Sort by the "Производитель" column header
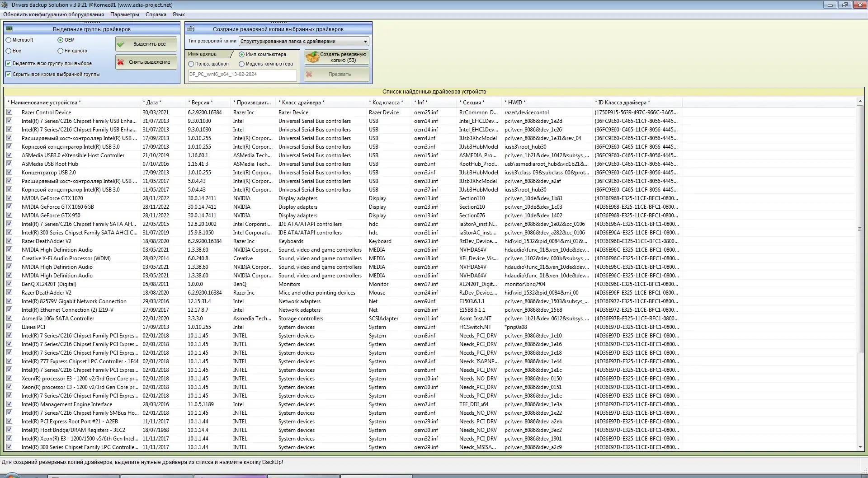The width and height of the screenshot is (868, 478). pos(253,103)
